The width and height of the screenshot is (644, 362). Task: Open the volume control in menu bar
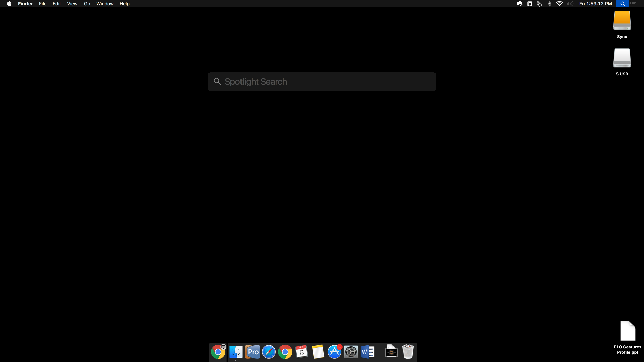(570, 4)
